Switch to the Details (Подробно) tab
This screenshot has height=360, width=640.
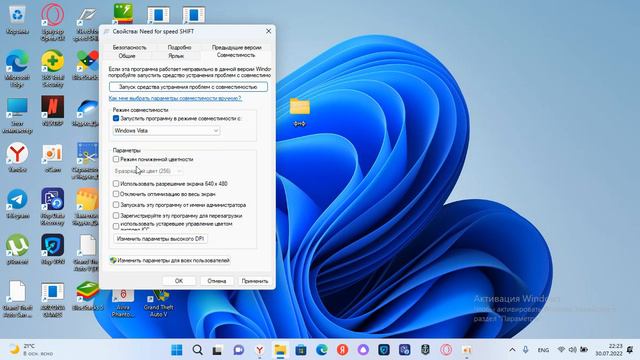(x=179, y=47)
